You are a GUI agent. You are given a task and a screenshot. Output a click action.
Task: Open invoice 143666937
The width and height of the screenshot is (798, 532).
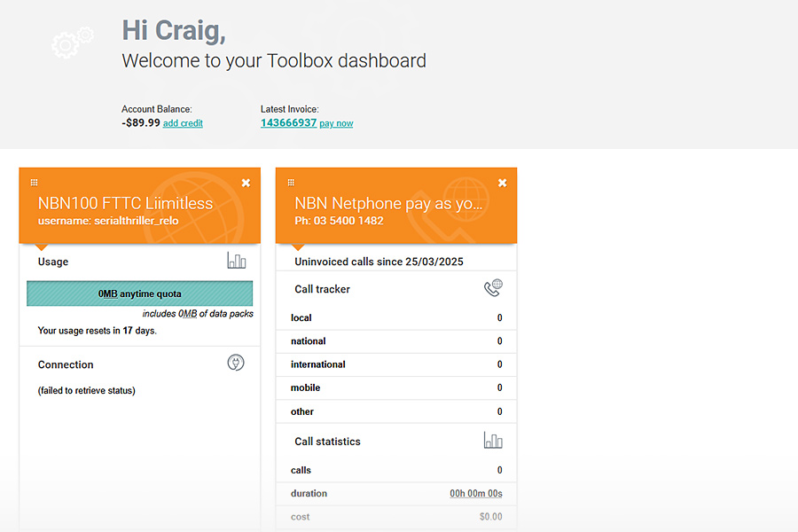(288, 122)
